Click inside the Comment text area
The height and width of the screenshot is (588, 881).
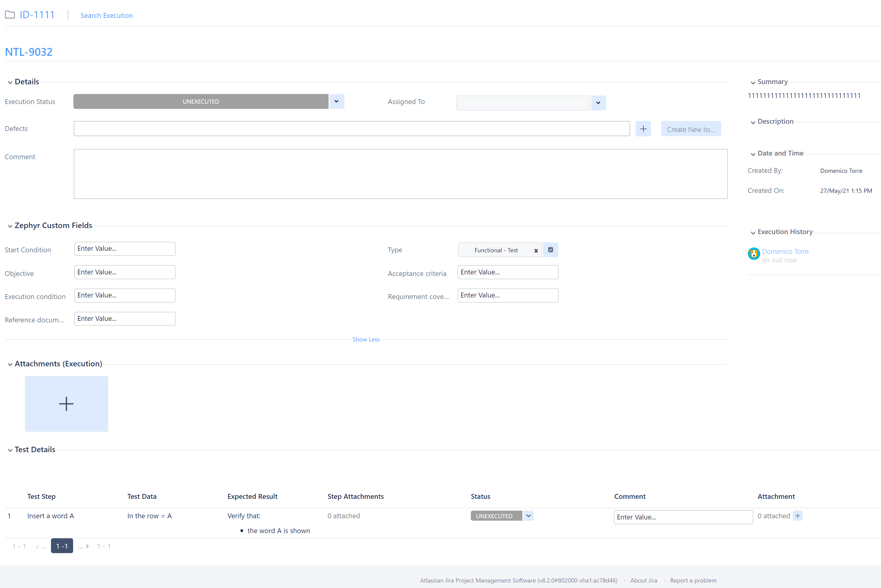(400, 174)
